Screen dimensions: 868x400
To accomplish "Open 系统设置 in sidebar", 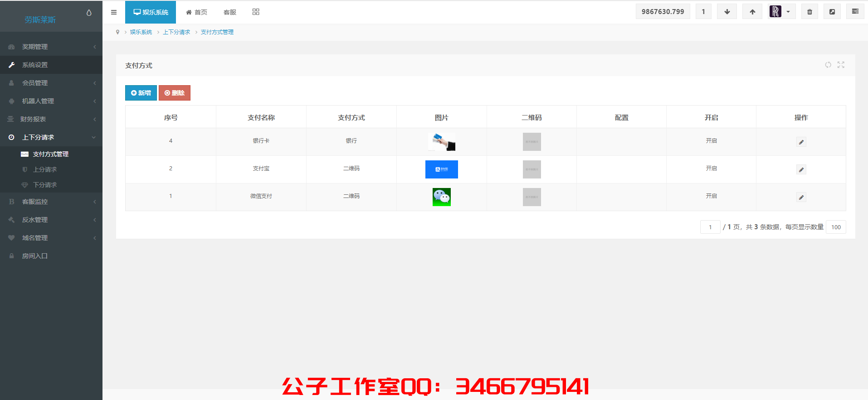I will pyautogui.click(x=51, y=65).
